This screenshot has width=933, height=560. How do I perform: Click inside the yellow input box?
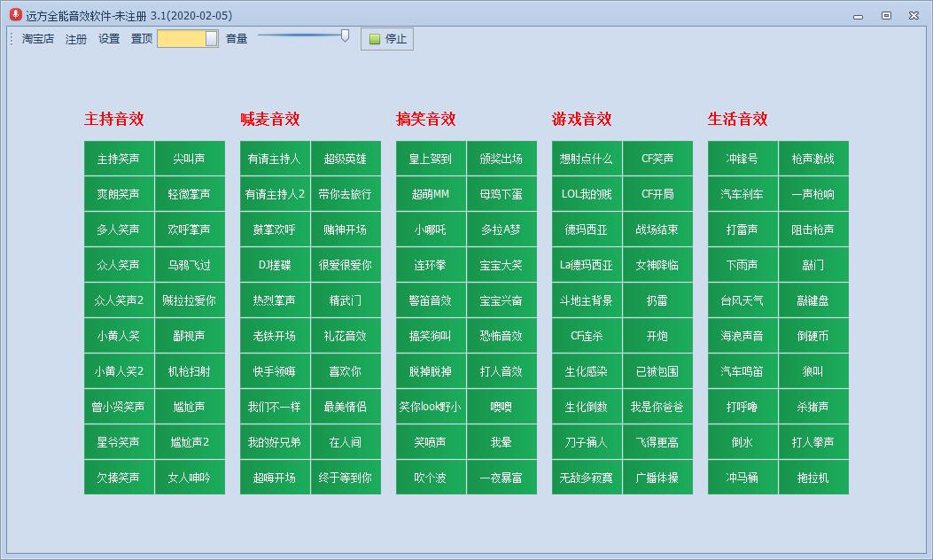[x=182, y=38]
